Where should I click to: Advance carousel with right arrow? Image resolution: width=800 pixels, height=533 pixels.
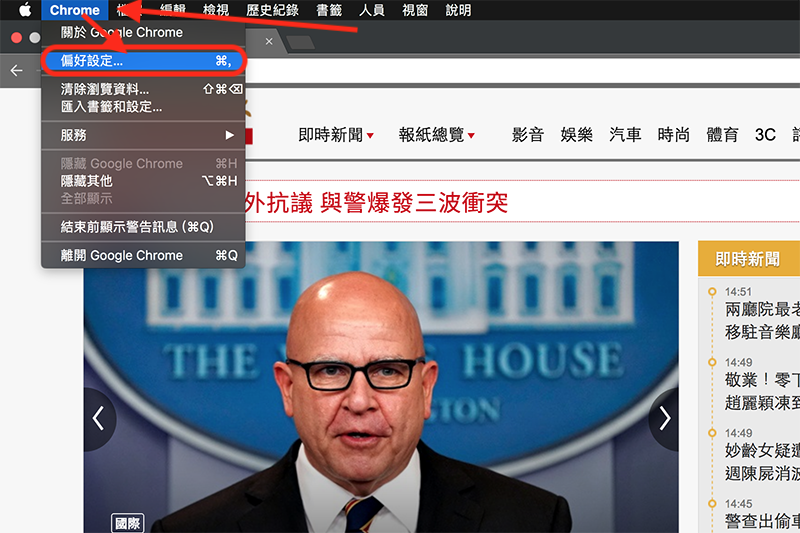click(x=664, y=418)
